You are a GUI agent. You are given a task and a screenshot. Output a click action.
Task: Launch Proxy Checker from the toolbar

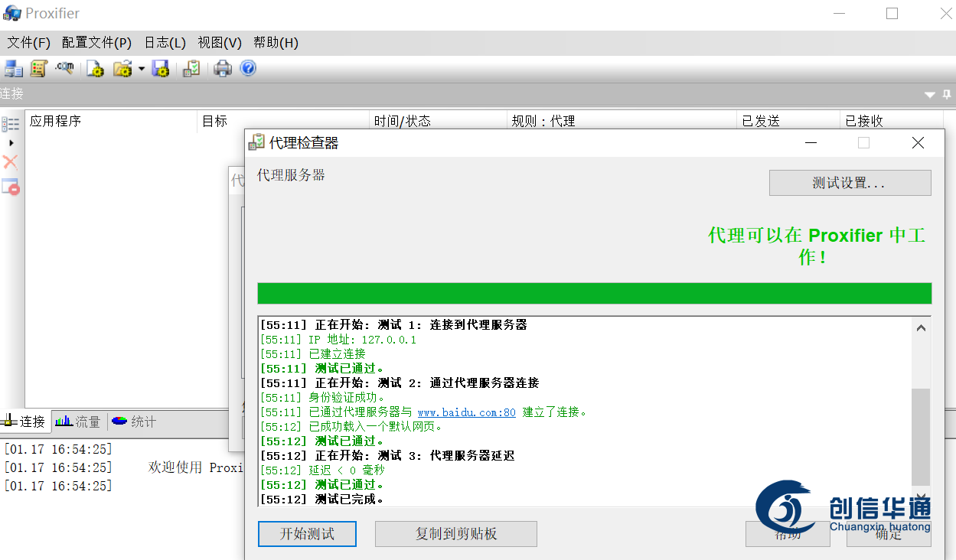[191, 69]
